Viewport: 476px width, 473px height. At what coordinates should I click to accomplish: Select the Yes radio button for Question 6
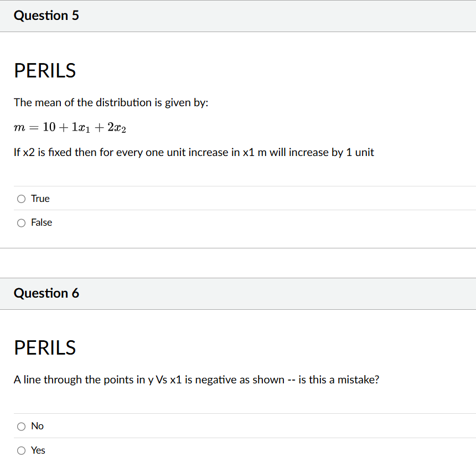coord(20,450)
